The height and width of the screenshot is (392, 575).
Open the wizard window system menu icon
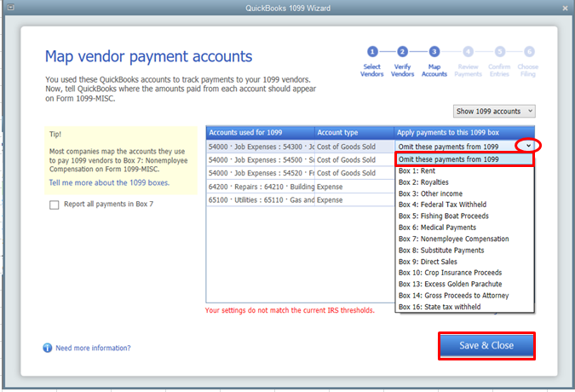tap(10, 8)
